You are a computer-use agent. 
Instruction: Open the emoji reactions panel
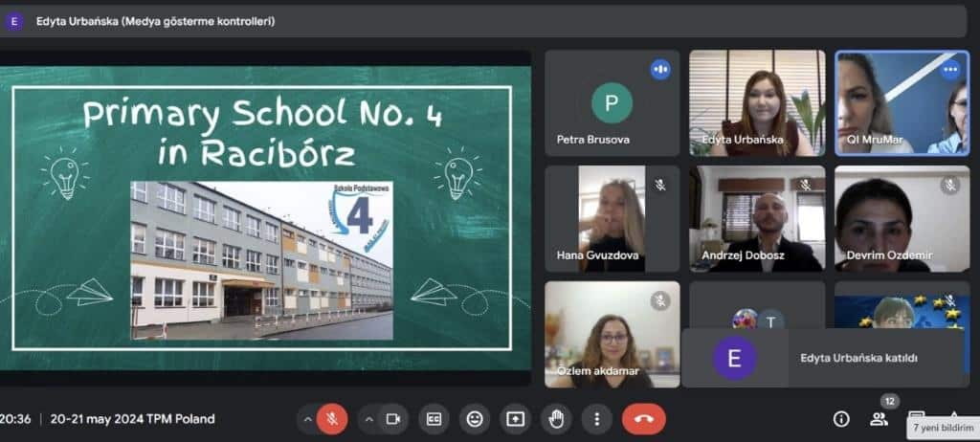click(x=474, y=419)
